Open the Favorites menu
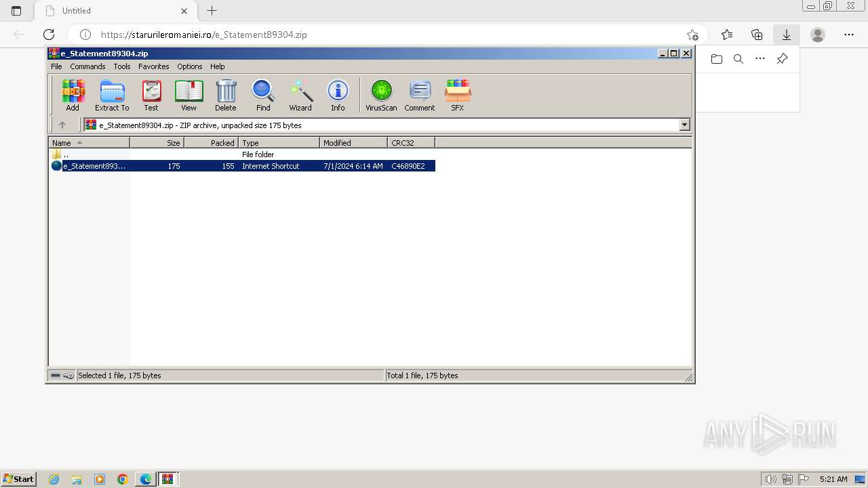This screenshot has width=868, height=488. tap(154, 66)
